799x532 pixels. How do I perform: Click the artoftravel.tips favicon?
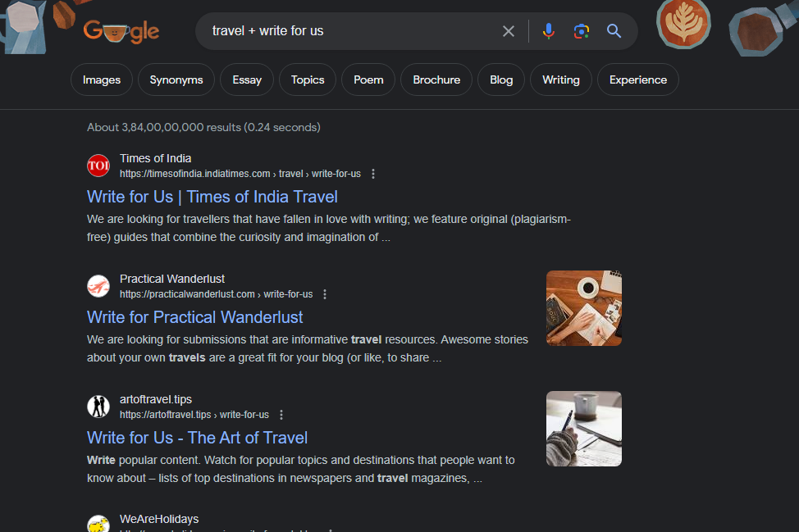98,407
